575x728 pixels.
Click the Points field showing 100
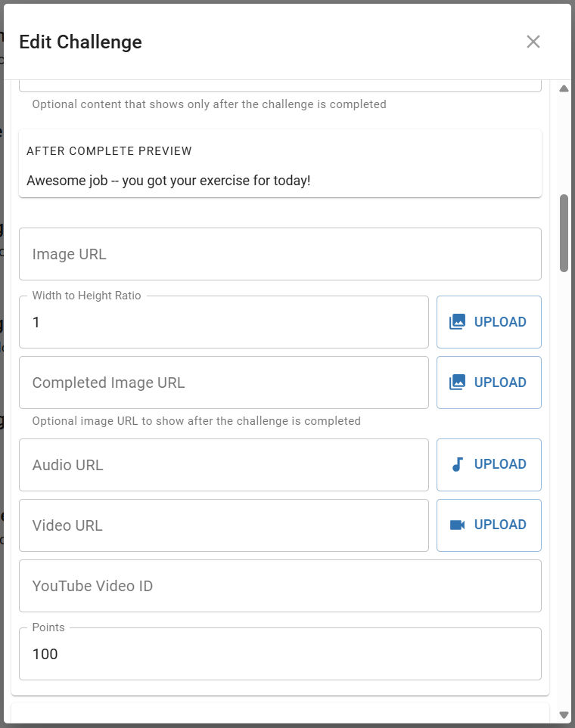click(x=280, y=654)
